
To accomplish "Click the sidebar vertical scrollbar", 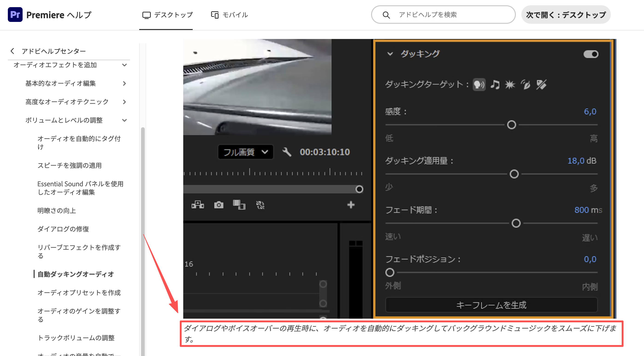I will (x=143, y=241).
